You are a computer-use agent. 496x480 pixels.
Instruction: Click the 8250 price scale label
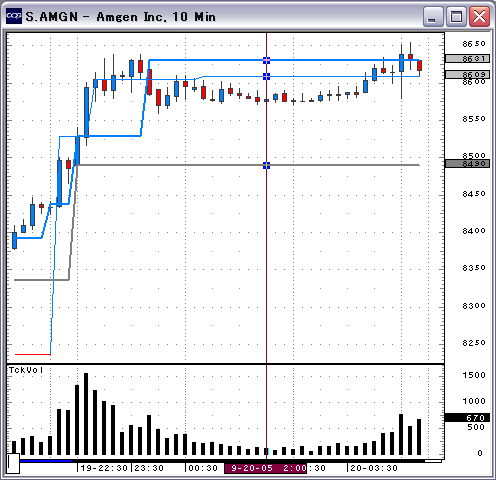point(474,343)
